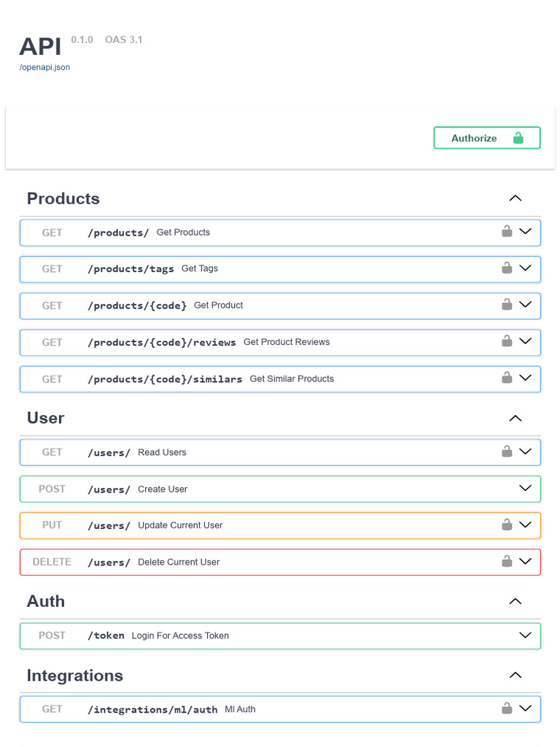Image resolution: width=560 pixels, height=747 pixels.
Task: Click lock icon on Update Current User row
Action: pyautogui.click(x=507, y=525)
